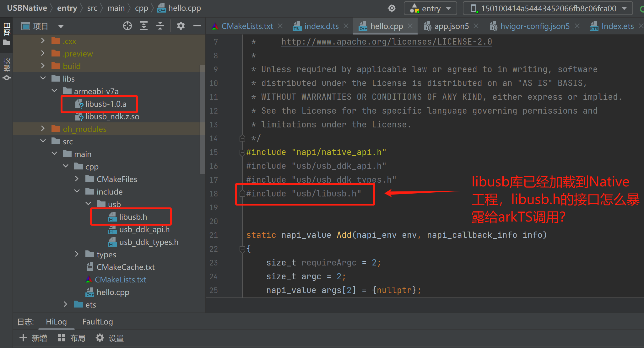
Task: Place cursor on line 21 Add function name
Action: 344,235
